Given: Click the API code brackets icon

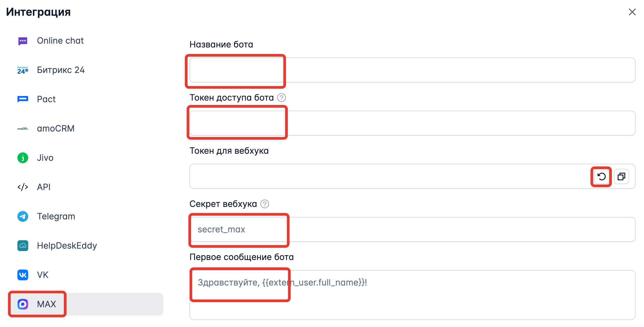Looking at the screenshot, I should [x=23, y=187].
